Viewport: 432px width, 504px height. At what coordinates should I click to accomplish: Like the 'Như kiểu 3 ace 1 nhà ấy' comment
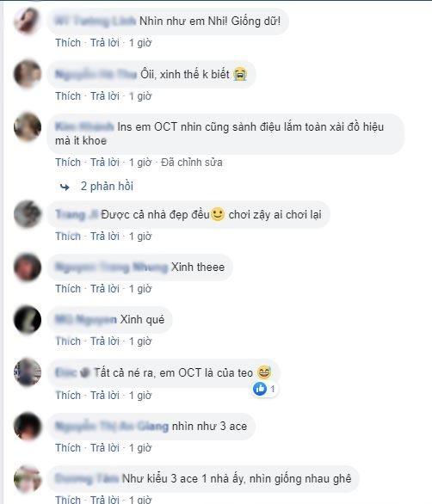tap(68, 500)
